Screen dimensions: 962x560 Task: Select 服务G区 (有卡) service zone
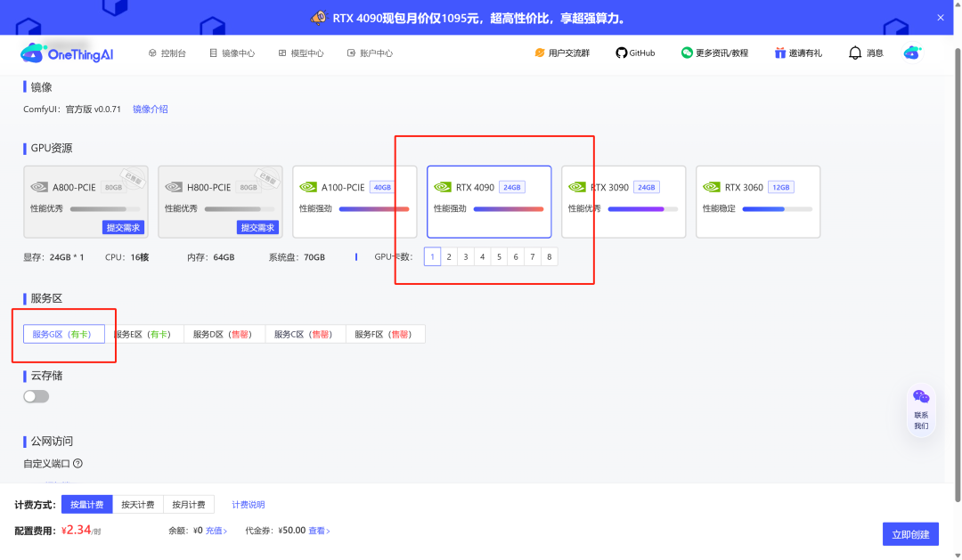tap(64, 334)
